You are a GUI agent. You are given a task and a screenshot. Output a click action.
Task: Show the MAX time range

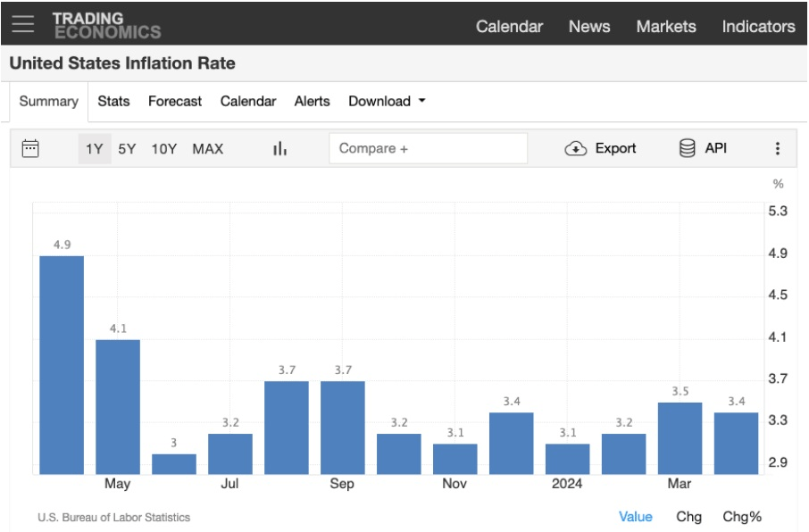tap(207, 148)
